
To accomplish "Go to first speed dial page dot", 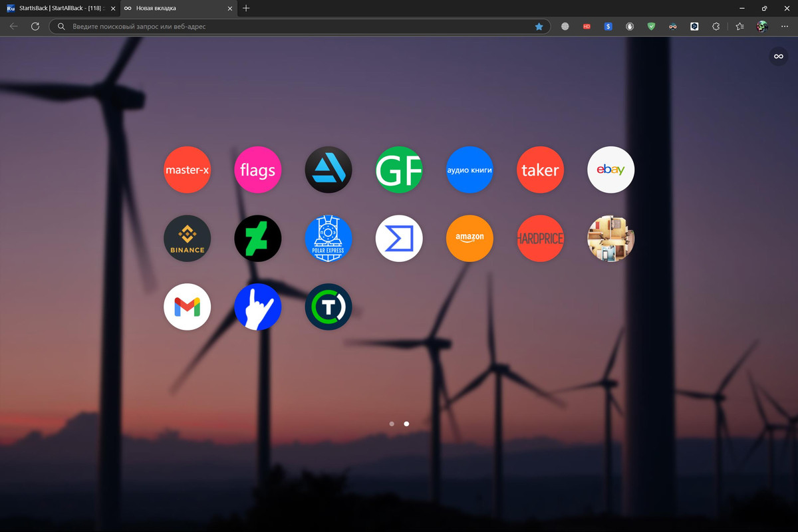I will pyautogui.click(x=392, y=424).
